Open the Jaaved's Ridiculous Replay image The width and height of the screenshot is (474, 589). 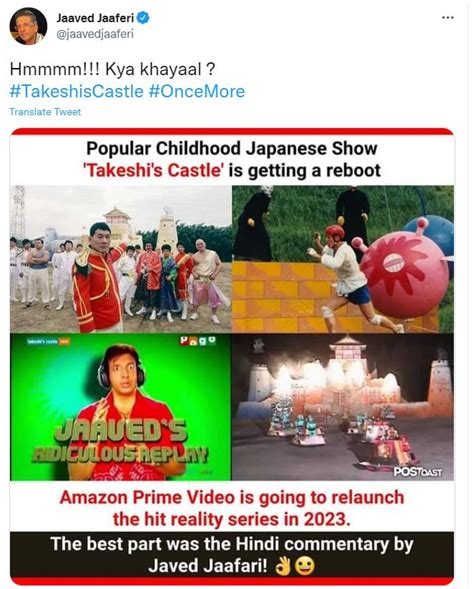pos(121,407)
